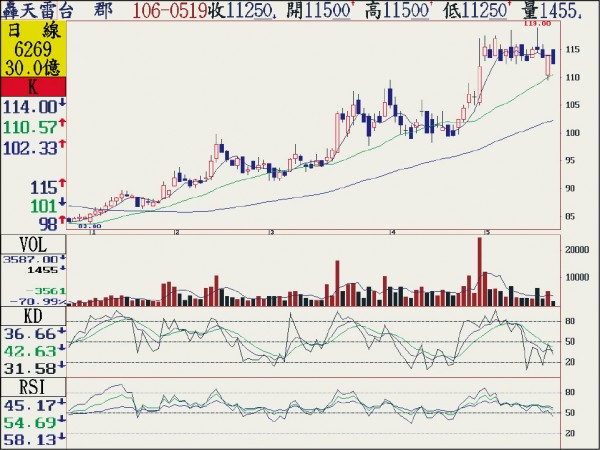Click the tallest red volume bar in May

(x=480, y=271)
